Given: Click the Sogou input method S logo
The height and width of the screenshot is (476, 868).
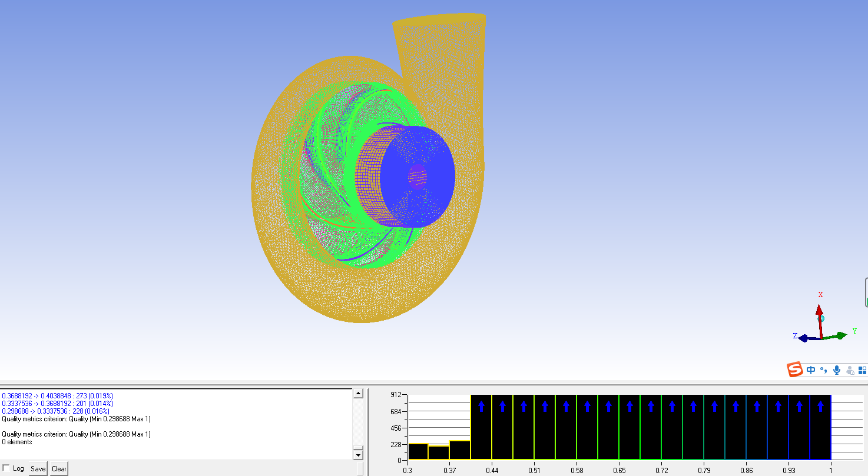Looking at the screenshot, I should [795, 370].
